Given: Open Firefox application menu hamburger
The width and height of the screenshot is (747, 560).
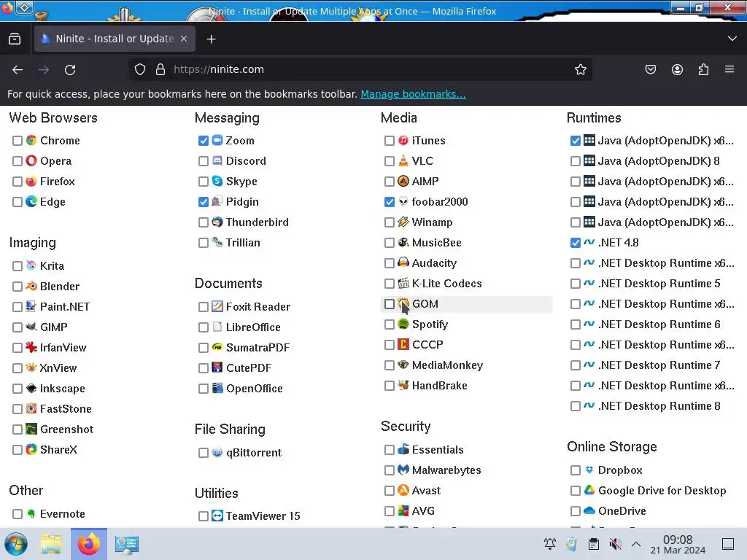Looking at the screenshot, I should (x=729, y=69).
